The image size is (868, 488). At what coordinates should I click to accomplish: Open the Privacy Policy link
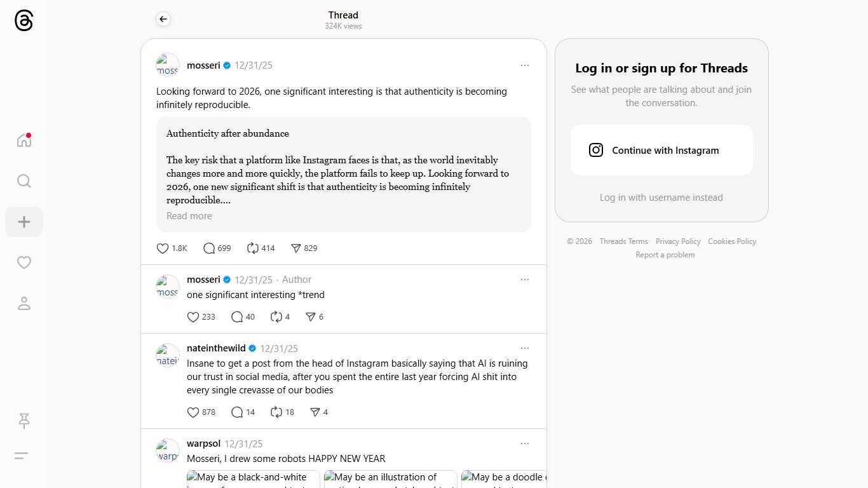[678, 241]
